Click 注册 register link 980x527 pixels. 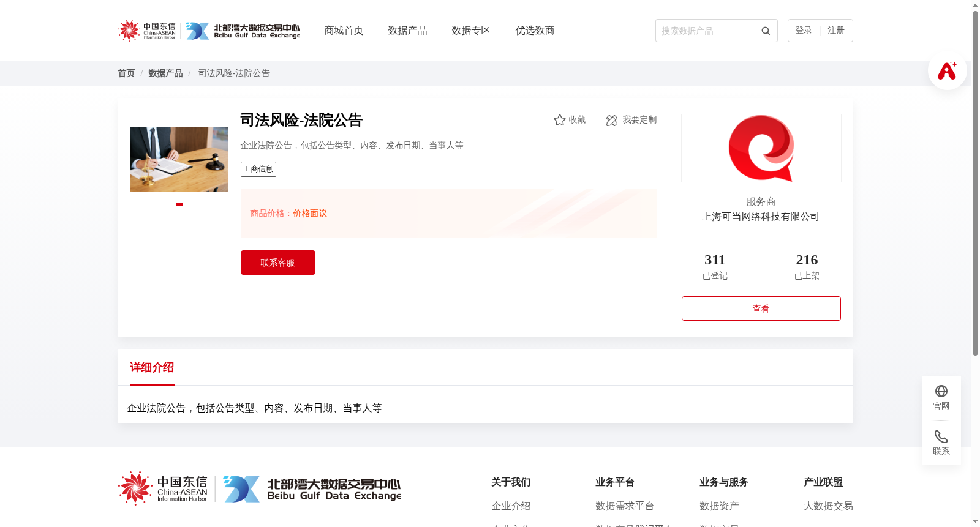coord(836,31)
